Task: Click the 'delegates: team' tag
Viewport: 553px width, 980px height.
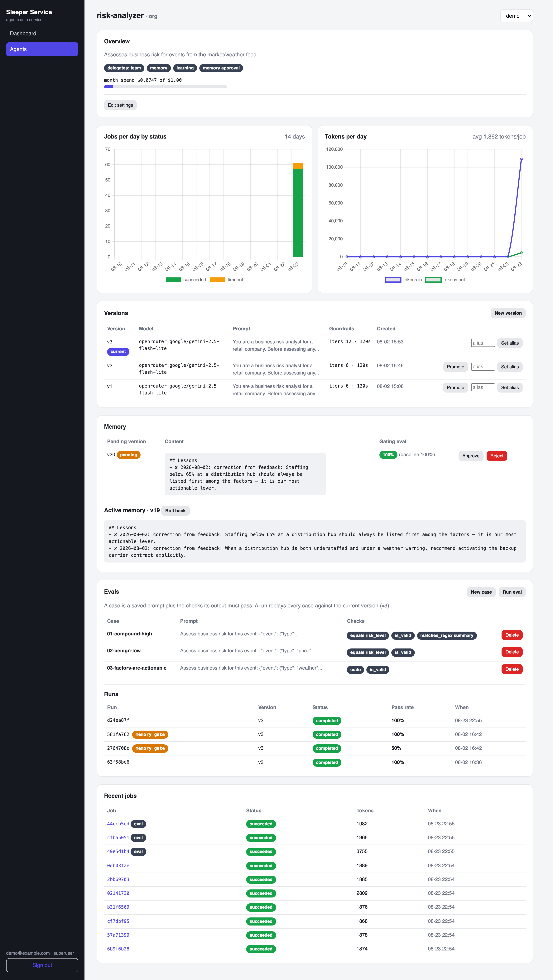Action: coord(124,68)
